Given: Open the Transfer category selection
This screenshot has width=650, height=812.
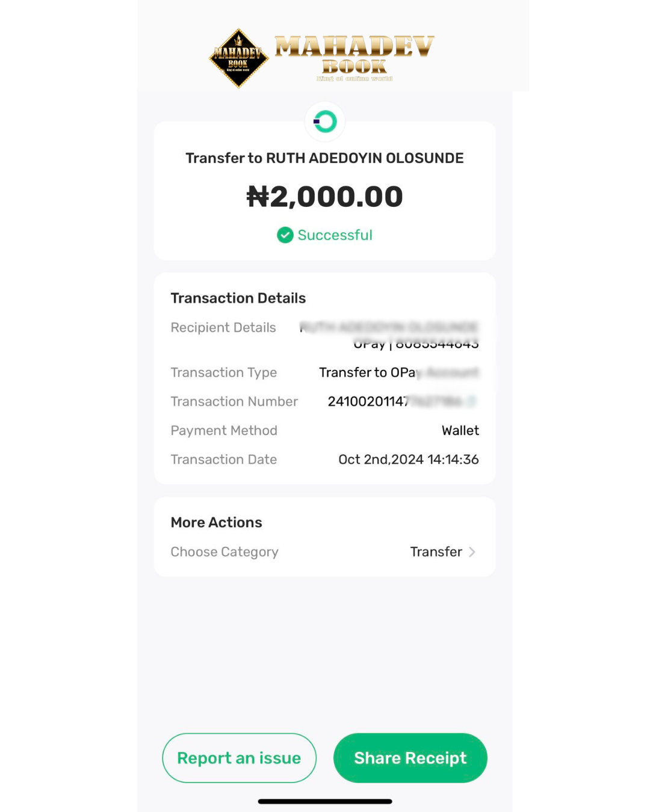Looking at the screenshot, I should [436, 552].
